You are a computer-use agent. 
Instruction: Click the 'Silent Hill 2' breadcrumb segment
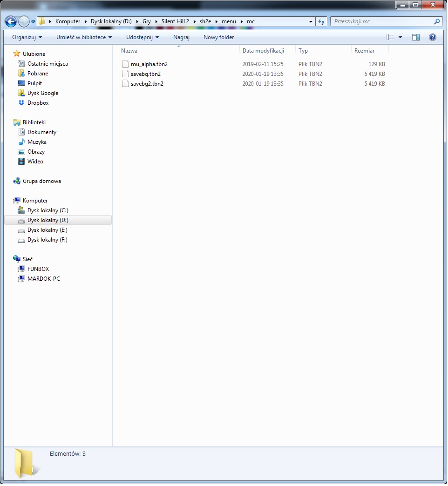point(175,21)
